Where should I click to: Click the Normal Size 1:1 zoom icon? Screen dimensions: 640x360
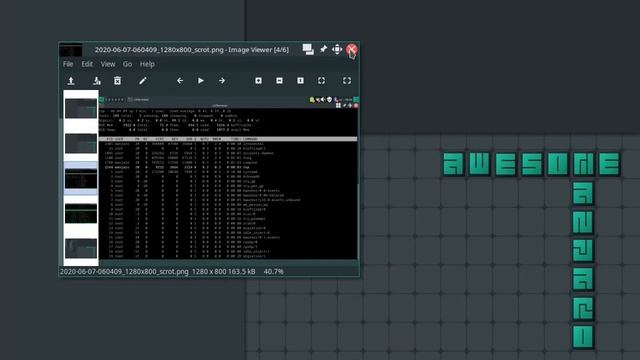300,81
